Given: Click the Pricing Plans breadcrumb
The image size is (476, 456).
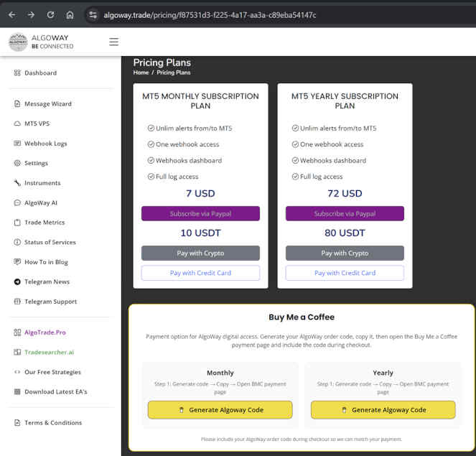Looking at the screenshot, I should point(174,73).
